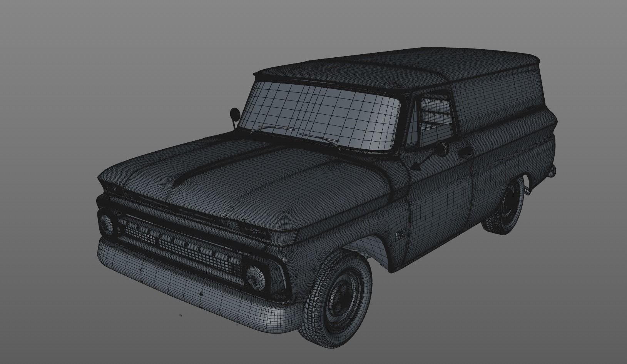Select the round mirror beside the windshield

click(234, 114)
